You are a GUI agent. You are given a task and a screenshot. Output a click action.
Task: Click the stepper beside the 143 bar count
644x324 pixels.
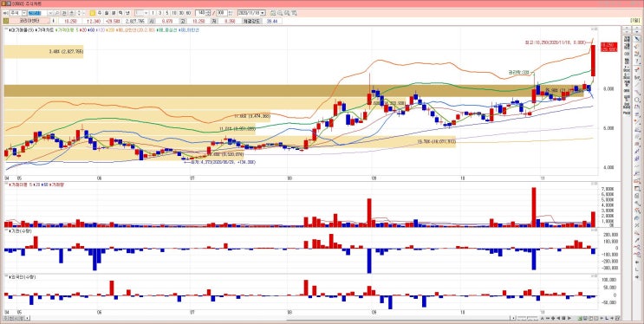coord(209,13)
